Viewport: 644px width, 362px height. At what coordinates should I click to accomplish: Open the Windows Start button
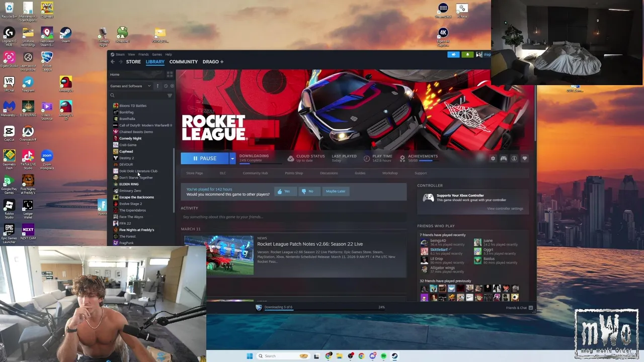[x=250, y=356]
